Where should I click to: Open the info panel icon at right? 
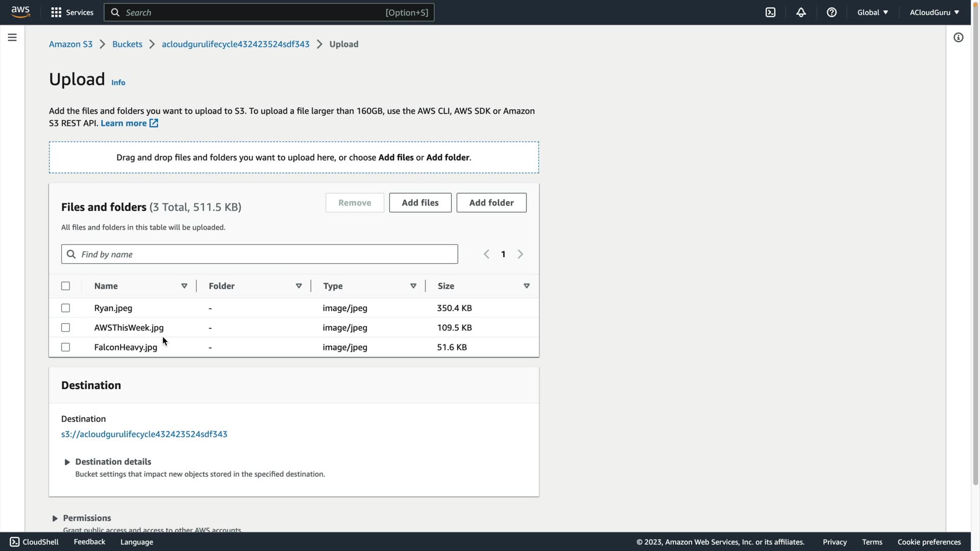click(958, 37)
